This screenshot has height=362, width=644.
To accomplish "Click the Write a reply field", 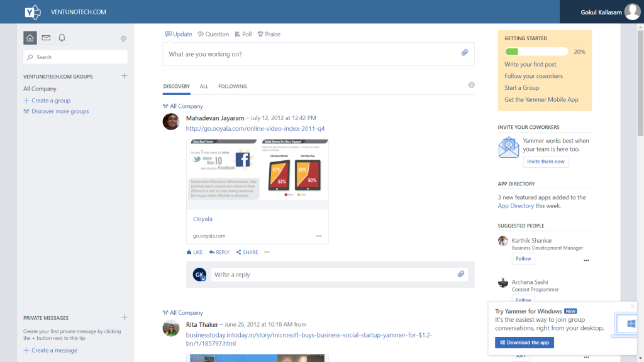I will click(x=339, y=275).
